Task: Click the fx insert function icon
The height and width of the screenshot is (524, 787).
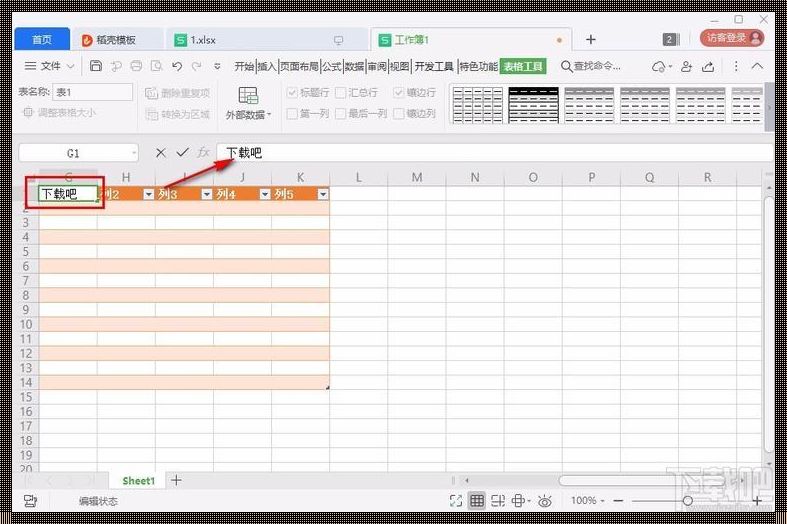Action: [204, 153]
